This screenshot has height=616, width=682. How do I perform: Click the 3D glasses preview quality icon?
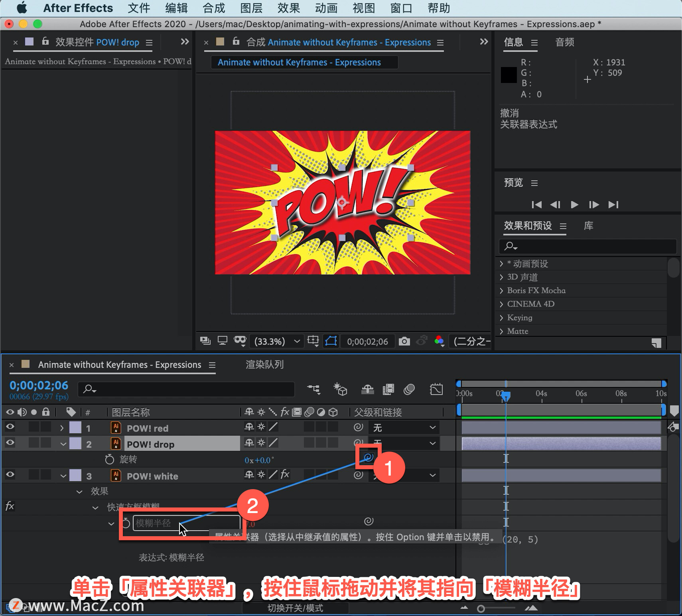click(x=240, y=341)
